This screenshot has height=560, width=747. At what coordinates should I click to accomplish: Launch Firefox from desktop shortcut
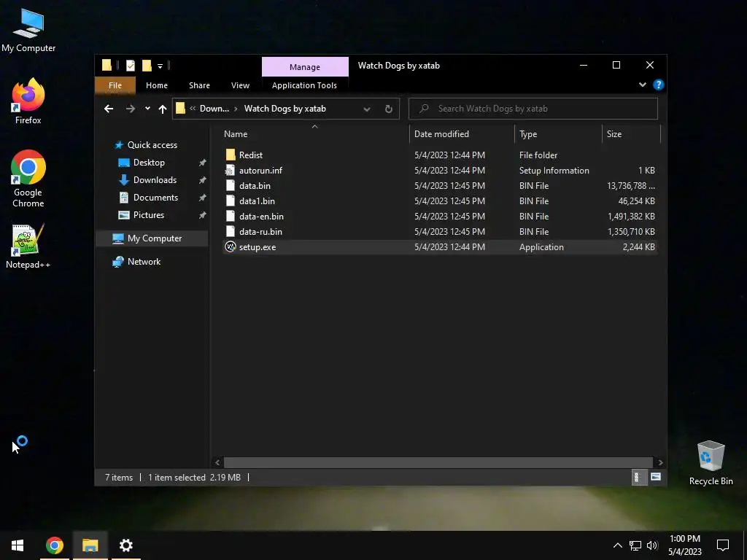pos(28,101)
